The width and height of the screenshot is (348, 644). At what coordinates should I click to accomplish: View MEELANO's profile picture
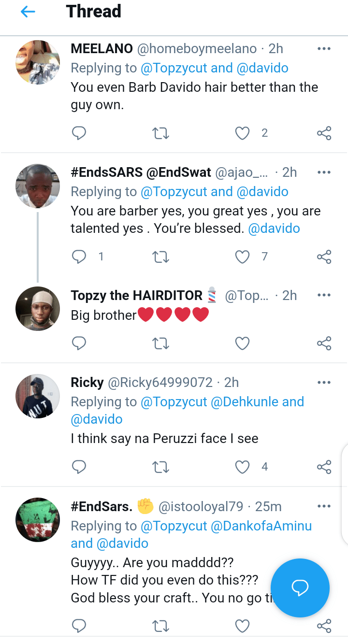(38, 62)
